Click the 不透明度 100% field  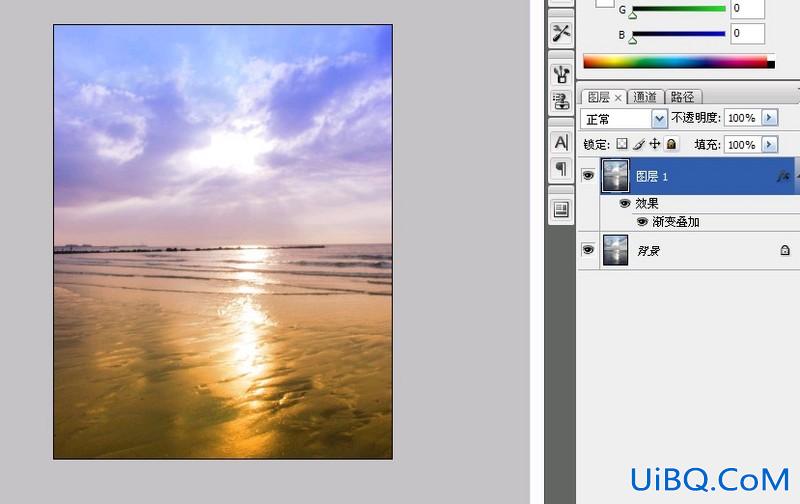point(742,118)
